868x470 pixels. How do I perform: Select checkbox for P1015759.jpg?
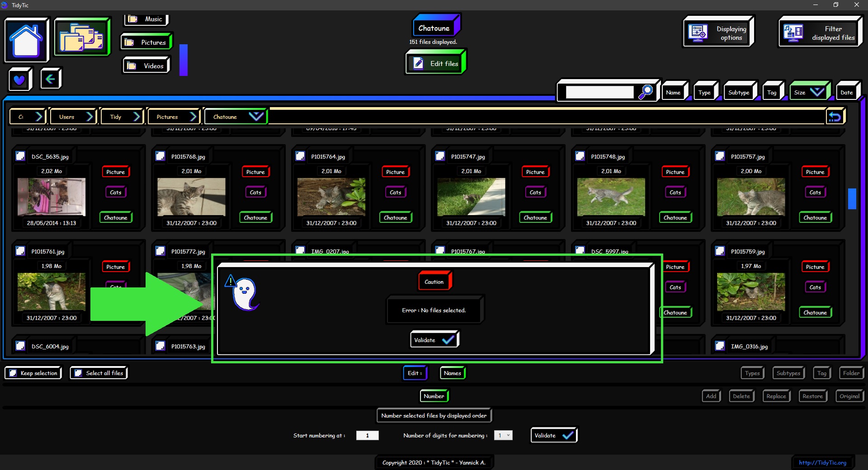[720, 251]
